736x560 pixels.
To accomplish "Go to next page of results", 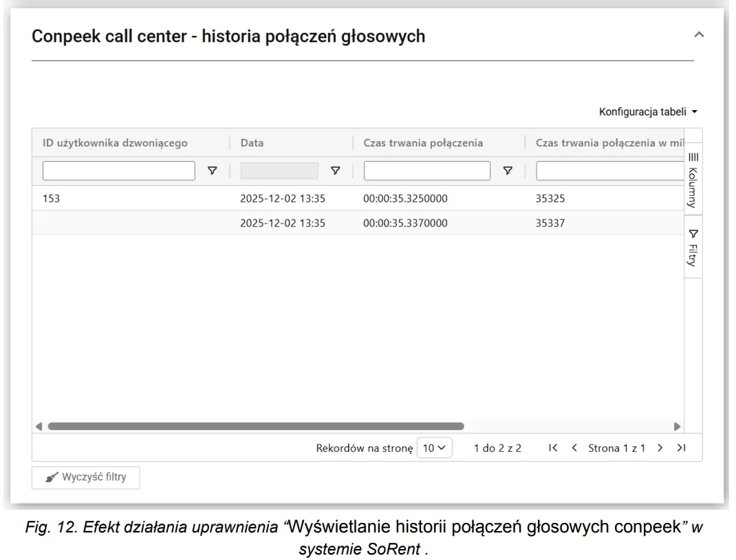I will click(660, 448).
